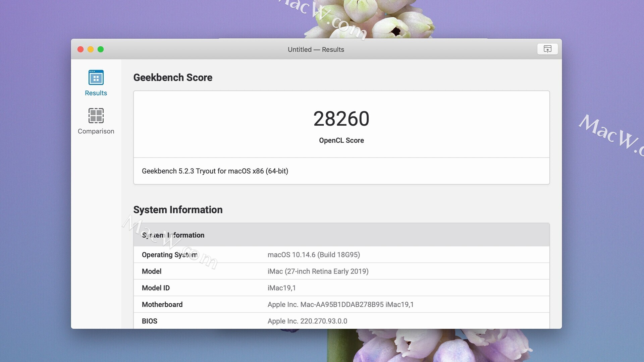
Task: Click the Model row label
Action: tap(152, 271)
